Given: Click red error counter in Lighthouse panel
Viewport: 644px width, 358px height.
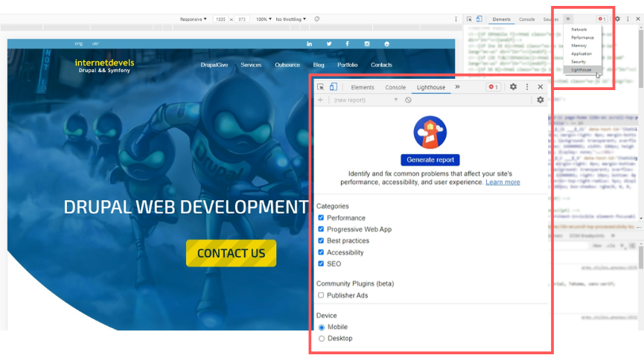Looking at the screenshot, I should pyautogui.click(x=494, y=87).
